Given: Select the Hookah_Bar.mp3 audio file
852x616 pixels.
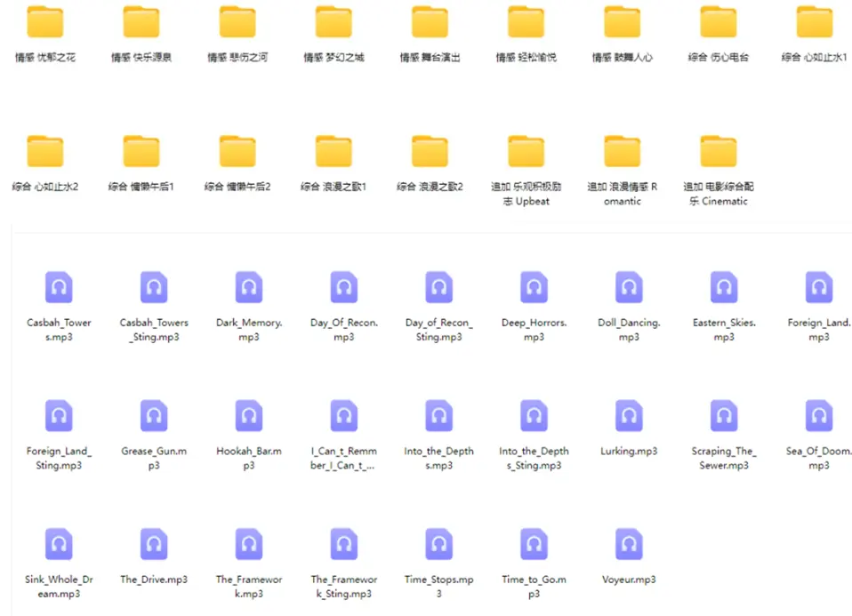Looking at the screenshot, I should tap(248, 414).
